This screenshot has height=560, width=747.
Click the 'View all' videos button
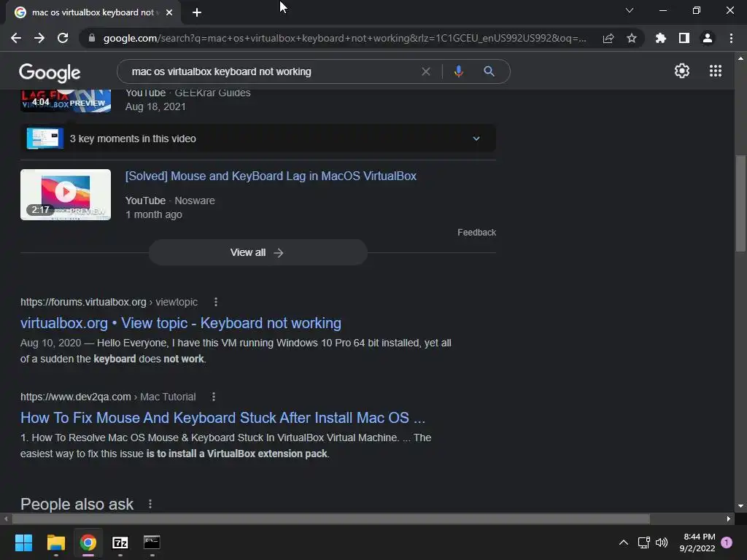[x=258, y=252]
